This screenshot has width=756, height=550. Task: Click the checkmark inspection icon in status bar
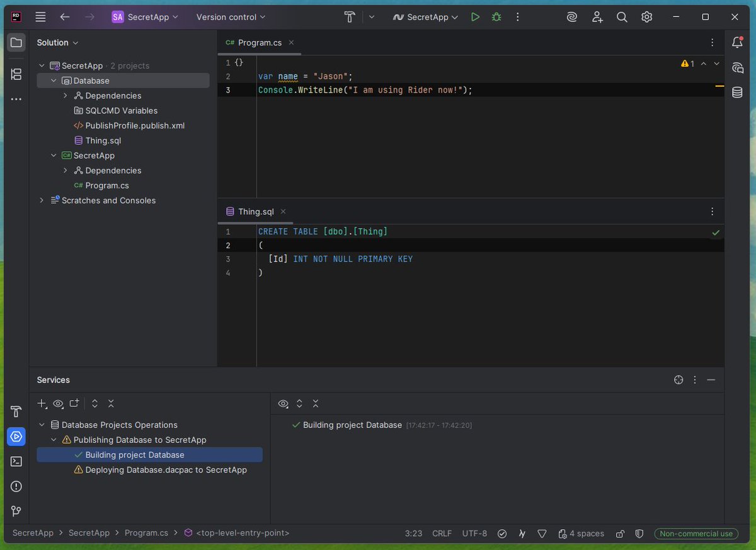click(x=502, y=534)
